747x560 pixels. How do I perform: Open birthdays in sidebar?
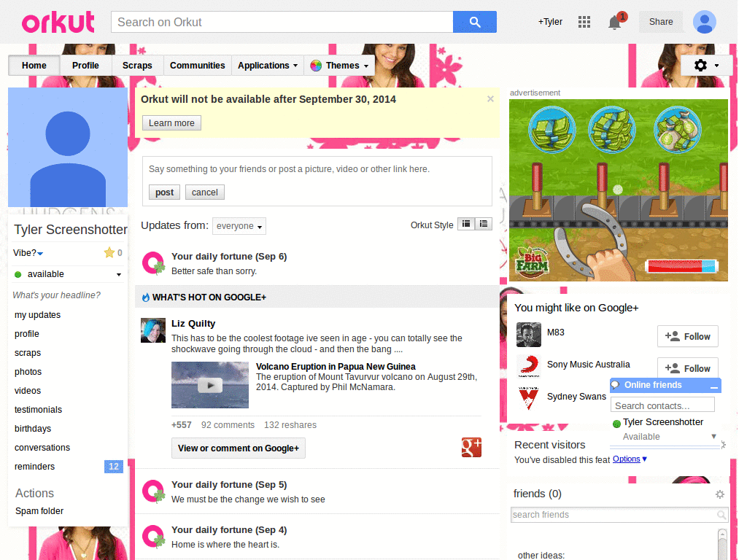33,429
